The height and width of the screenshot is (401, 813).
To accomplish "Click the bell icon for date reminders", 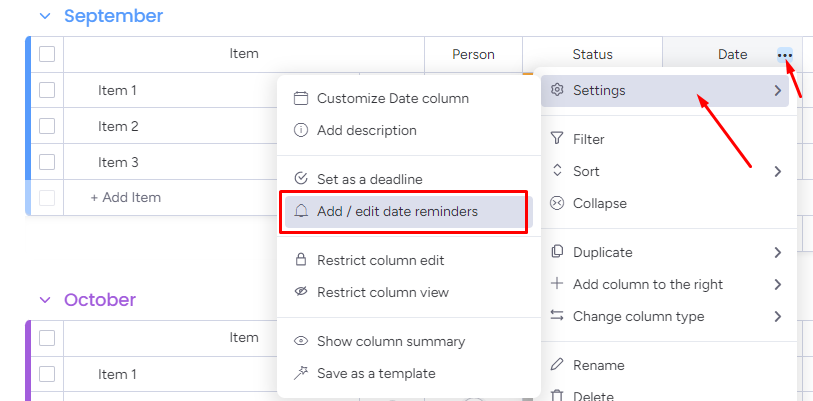I will [x=301, y=211].
